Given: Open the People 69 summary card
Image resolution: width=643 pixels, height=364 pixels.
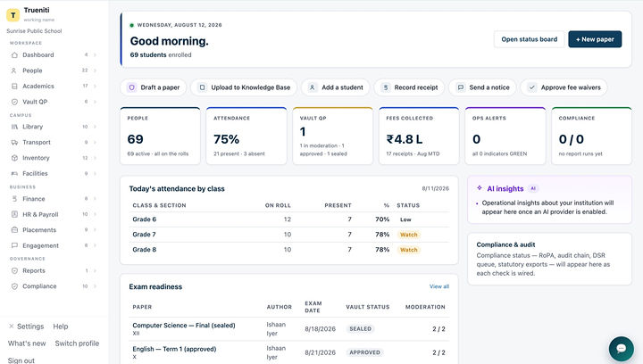Looking at the screenshot, I should [x=160, y=136].
